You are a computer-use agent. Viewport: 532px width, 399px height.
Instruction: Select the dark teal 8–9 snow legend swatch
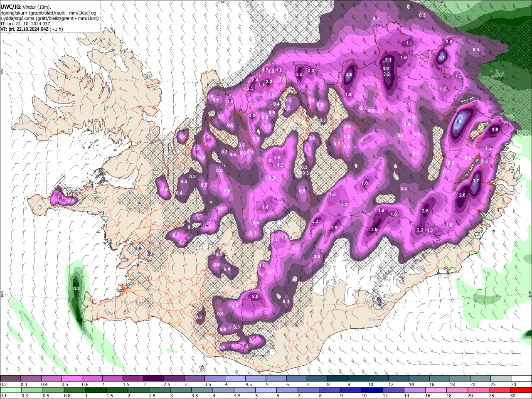click(337, 379)
